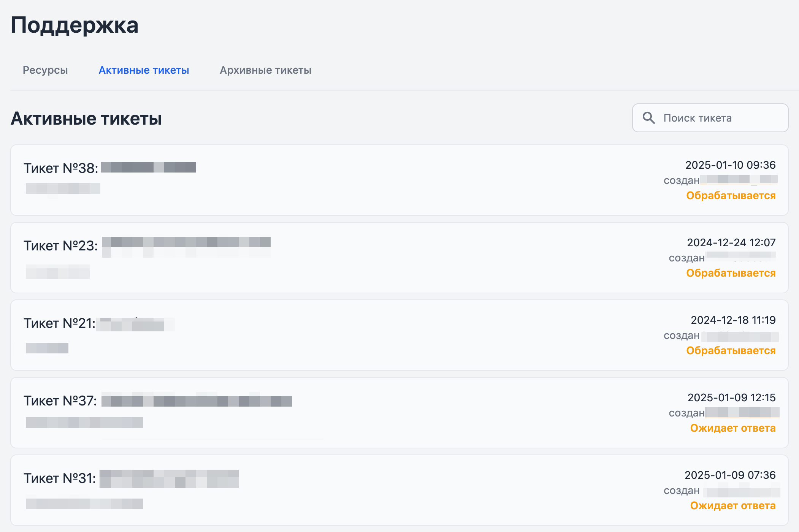This screenshot has height=532, width=799.
Task: Click Обрабатывается status of ticket 21
Action: (x=731, y=350)
